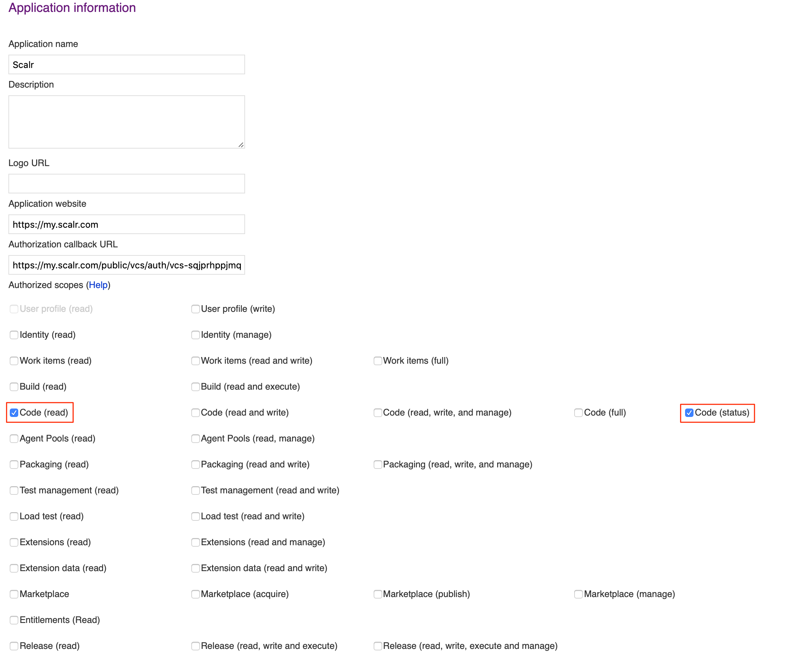Click the Application name field
The image size is (812, 658).
click(126, 64)
